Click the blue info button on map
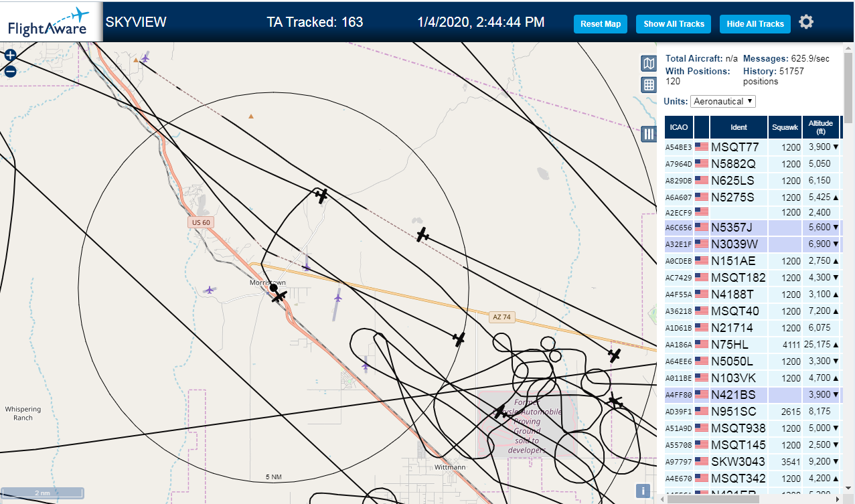Screen dimensions: 855x504 tap(643, 491)
